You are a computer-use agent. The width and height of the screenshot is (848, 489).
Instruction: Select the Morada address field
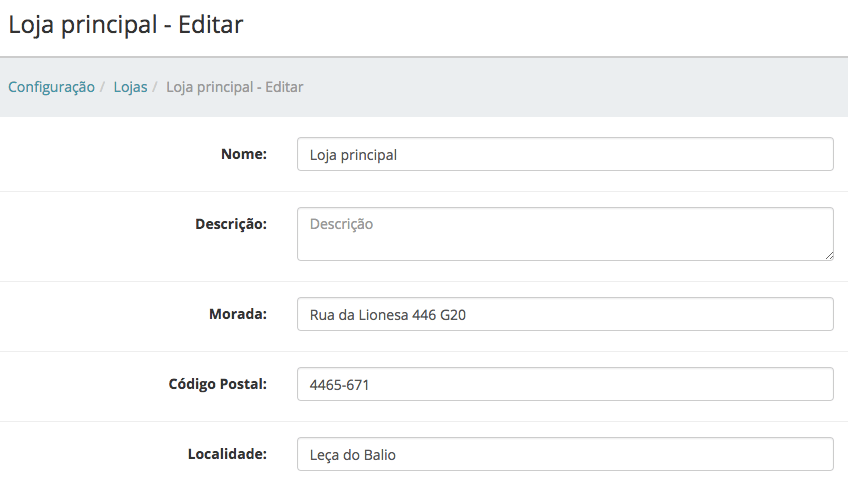click(564, 315)
